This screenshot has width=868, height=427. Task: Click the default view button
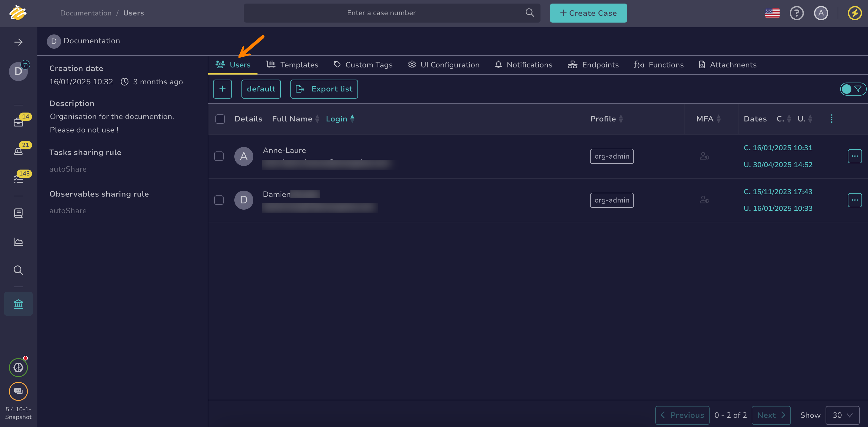[x=261, y=89]
